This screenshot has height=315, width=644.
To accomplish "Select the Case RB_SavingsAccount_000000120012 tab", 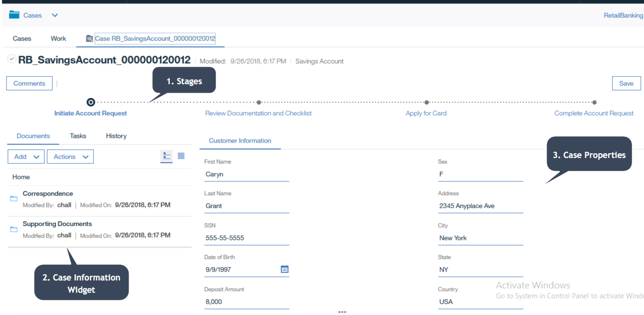I will coord(155,38).
